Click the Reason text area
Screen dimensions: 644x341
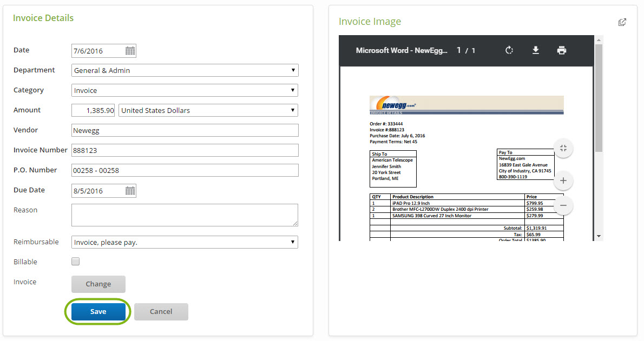(185, 215)
